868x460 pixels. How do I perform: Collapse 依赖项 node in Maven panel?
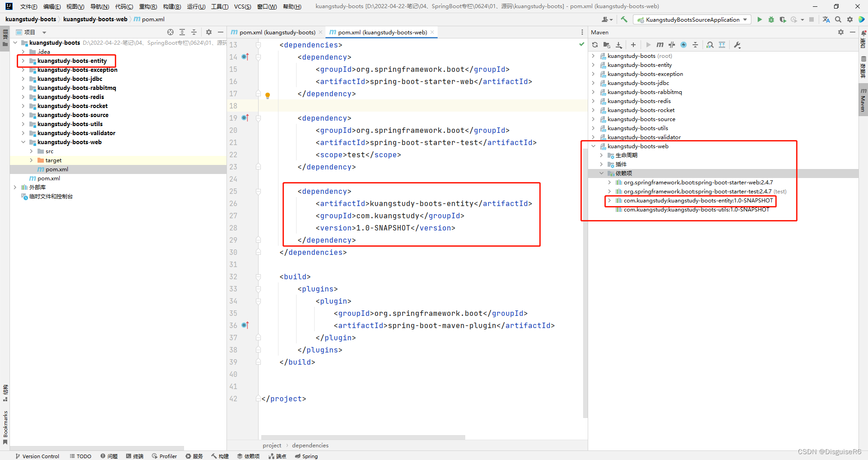[601, 174]
